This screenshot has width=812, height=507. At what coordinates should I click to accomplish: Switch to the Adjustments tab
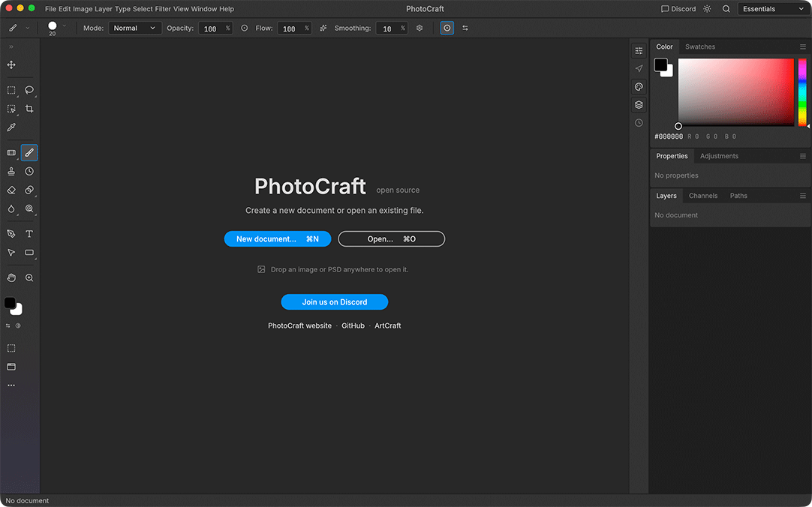click(x=719, y=156)
